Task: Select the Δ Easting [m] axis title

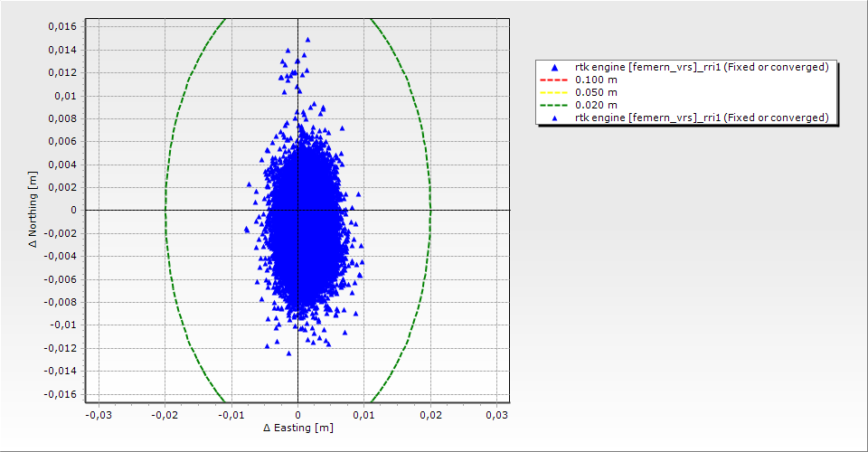Action: pyautogui.click(x=297, y=428)
